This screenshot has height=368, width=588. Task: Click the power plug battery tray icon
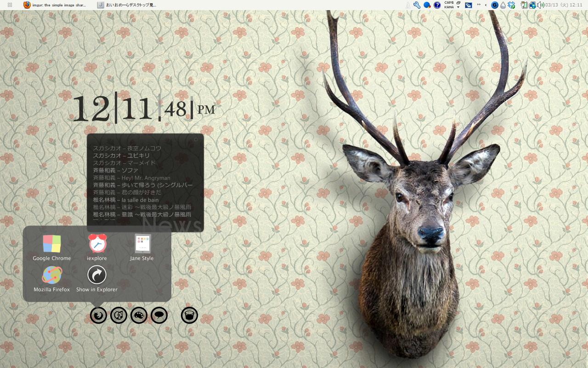[x=524, y=5]
